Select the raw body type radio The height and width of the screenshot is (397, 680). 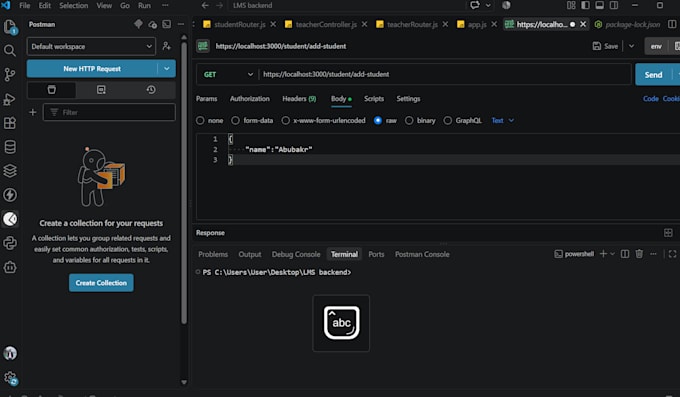click(x=378, y=121)
